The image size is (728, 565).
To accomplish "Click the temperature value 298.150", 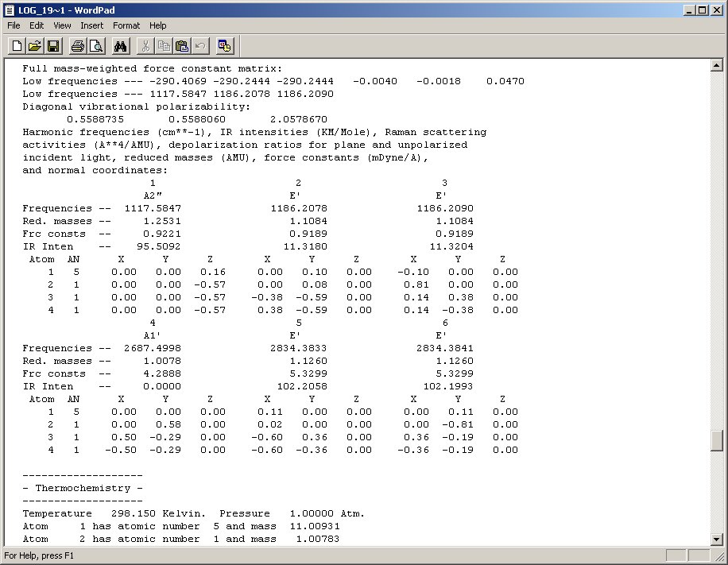I will pos(134,513).
